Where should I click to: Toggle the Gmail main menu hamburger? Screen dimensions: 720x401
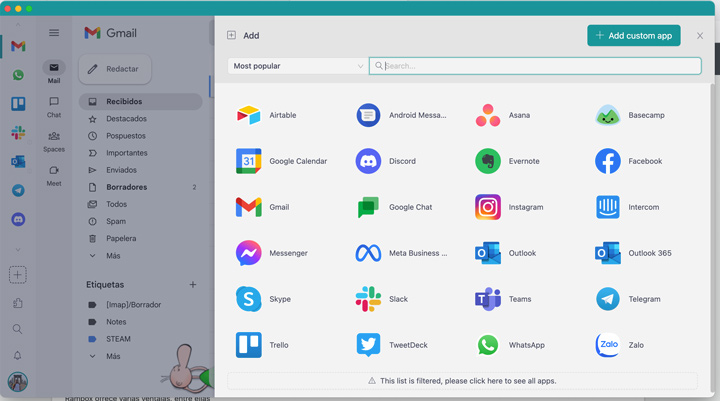click(x=54, y=33)
